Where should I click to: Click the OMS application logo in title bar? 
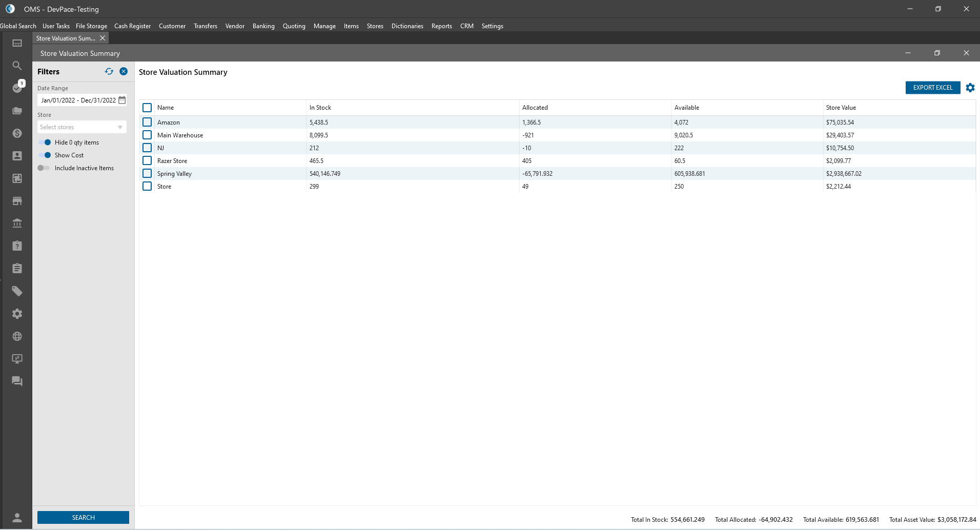10,9
